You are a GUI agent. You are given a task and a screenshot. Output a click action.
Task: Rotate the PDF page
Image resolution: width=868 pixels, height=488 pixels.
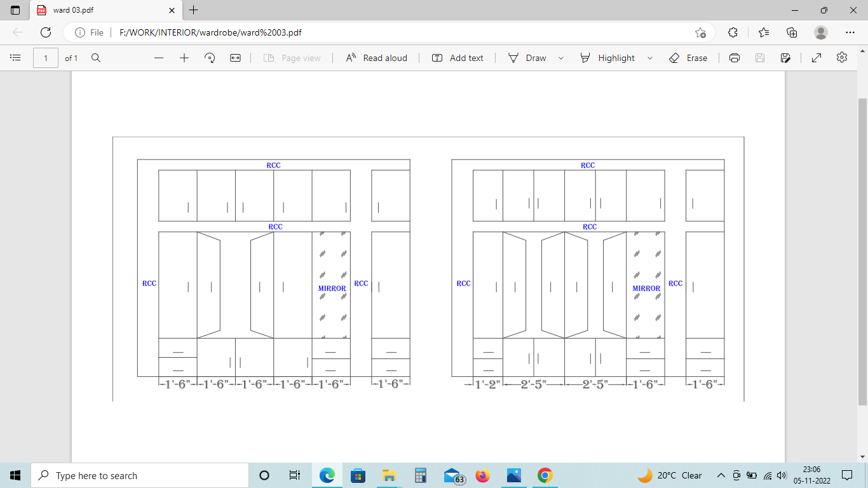[210, 58]
